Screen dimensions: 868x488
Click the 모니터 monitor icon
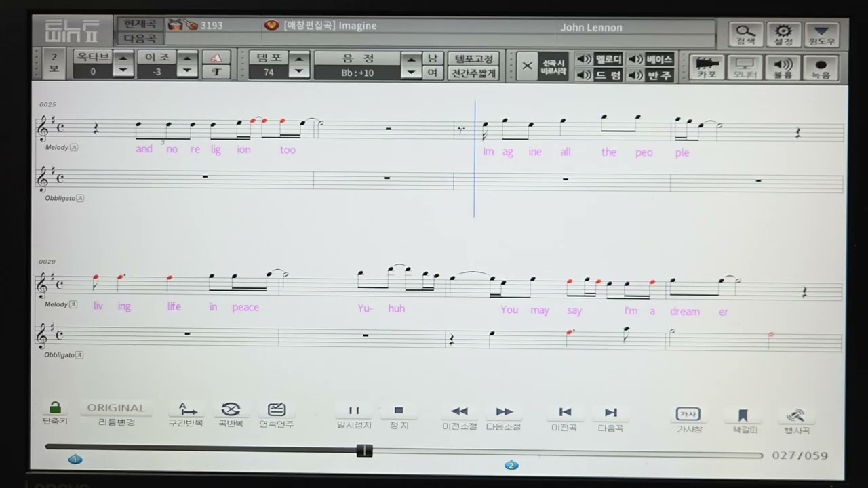click(x=745, y=68)
